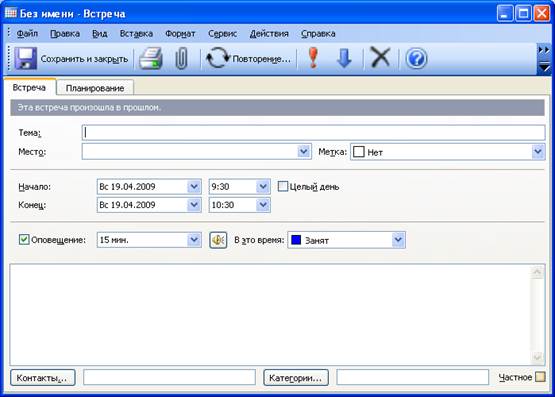Open the start time 9:30 dropdown
The width and height of the screenshot is (555, 397).
[263, 186]
